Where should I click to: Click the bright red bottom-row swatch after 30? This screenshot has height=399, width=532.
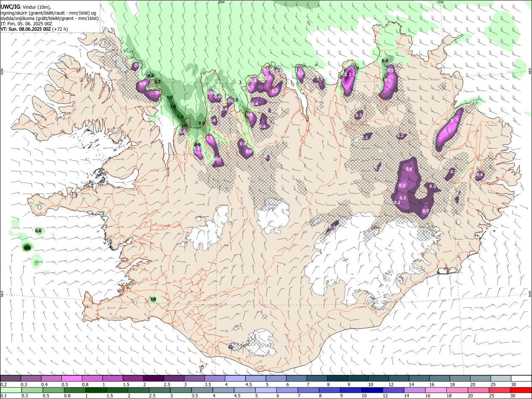(x=521, y=390)
